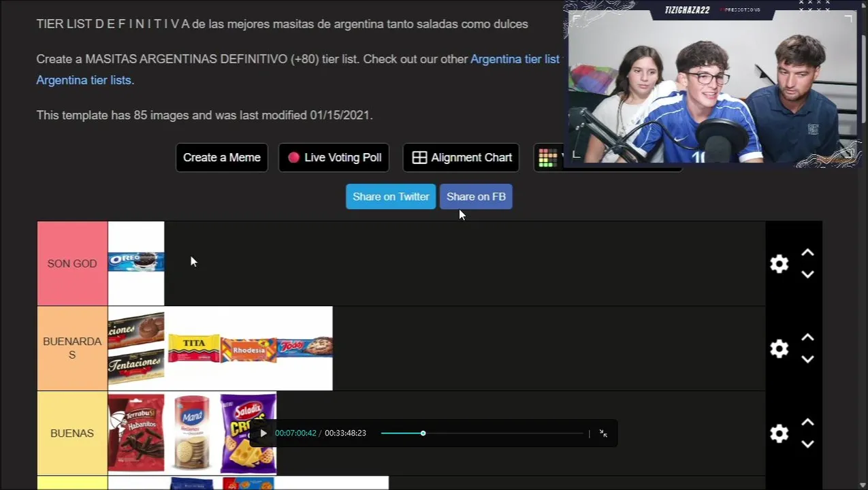
Task: Follow the Argentina tier lists link
Action: click(x=85, y=80)
